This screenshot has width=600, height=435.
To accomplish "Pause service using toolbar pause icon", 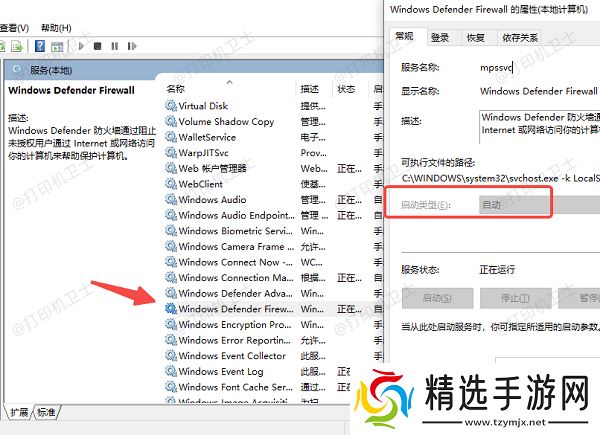I will pos(114,46).
